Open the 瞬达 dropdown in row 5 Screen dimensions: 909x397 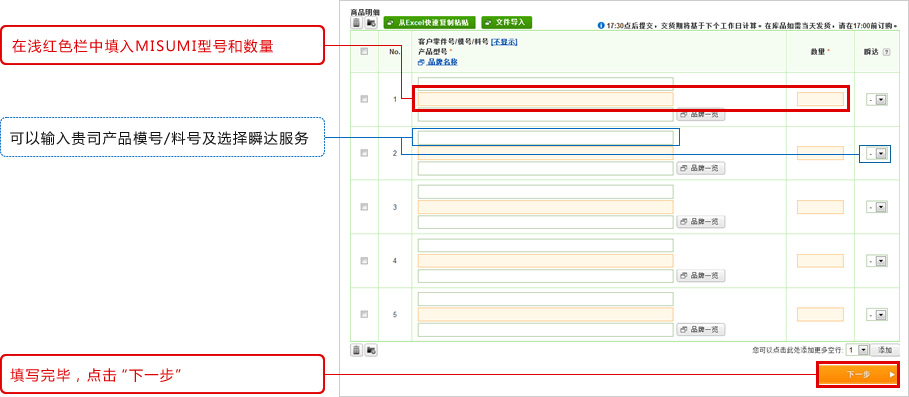[877, 315]
